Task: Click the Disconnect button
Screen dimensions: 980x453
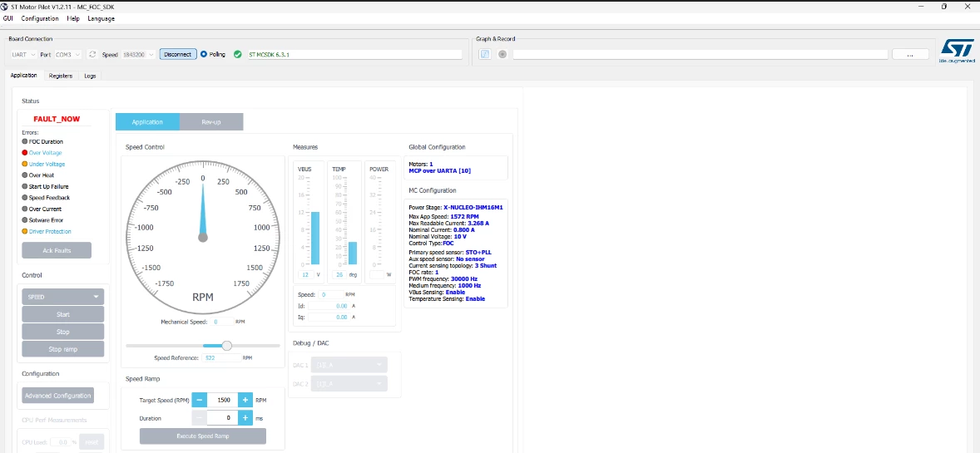Action: click(178, 54)
